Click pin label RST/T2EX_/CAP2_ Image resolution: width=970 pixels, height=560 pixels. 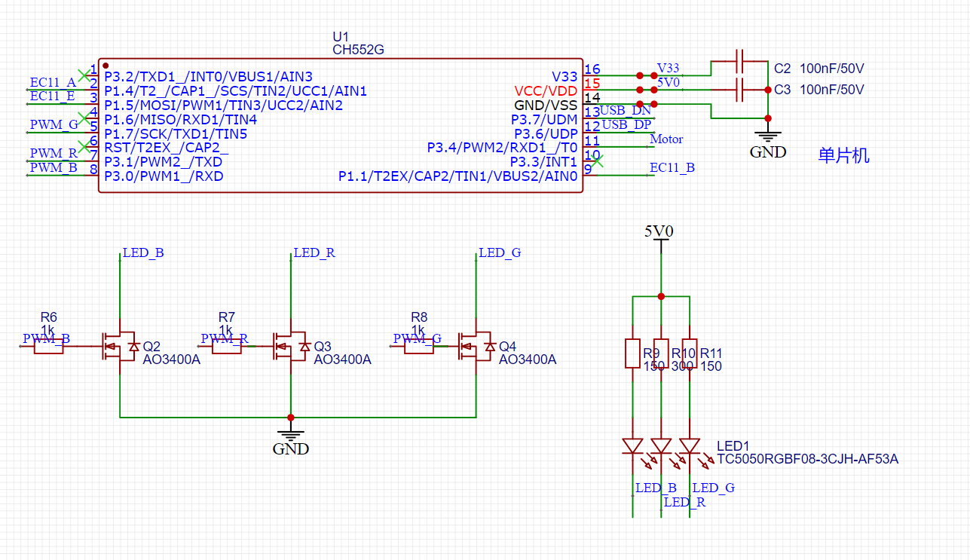point(166,148)
